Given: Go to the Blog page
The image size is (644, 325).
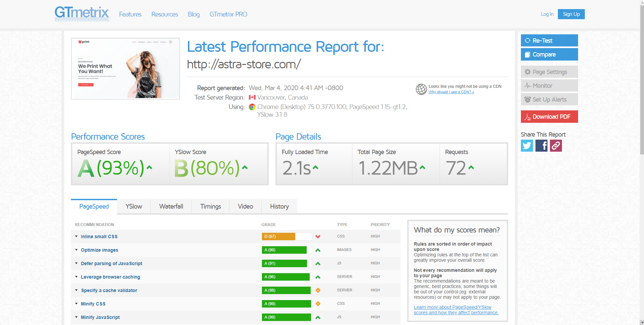Looking at the screenshot, I should (194, 14).
